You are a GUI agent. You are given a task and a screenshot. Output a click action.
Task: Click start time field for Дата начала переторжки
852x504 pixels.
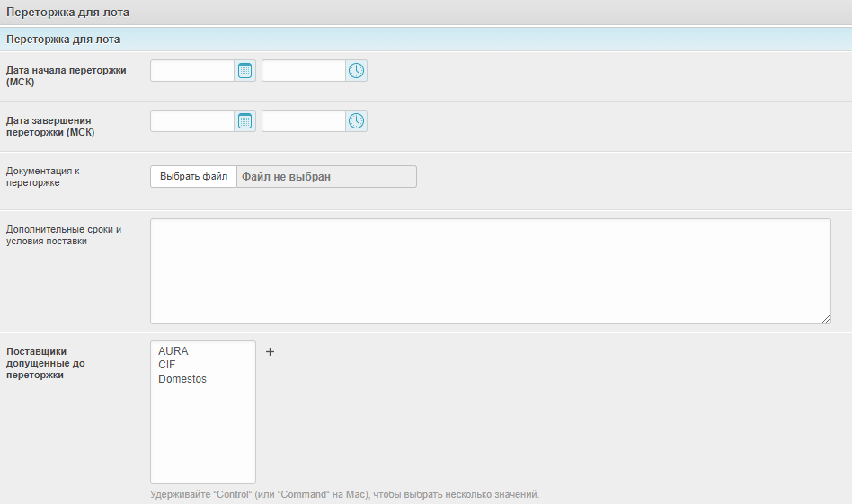[304, 71]
